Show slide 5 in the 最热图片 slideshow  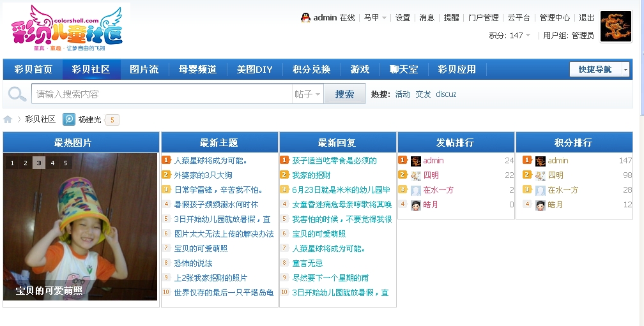tap(65, 163)
